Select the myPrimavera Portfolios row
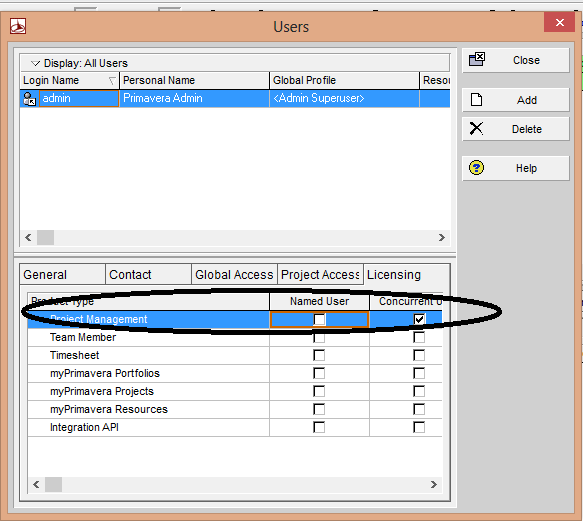583x521 pixels. pyautogui.click(x=235, y=373)
